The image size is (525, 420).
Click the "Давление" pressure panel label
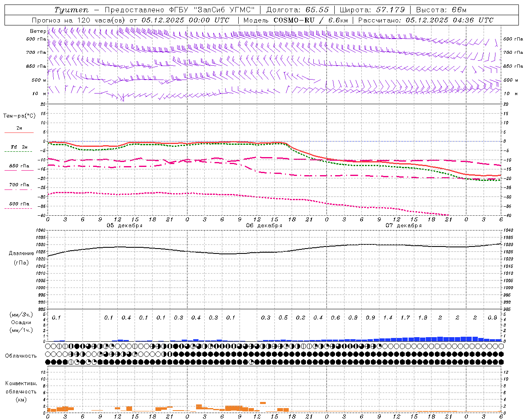[21, 253]
